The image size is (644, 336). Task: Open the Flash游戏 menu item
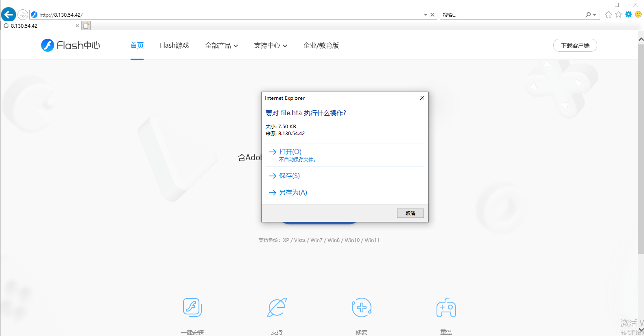tap(174, 45)
